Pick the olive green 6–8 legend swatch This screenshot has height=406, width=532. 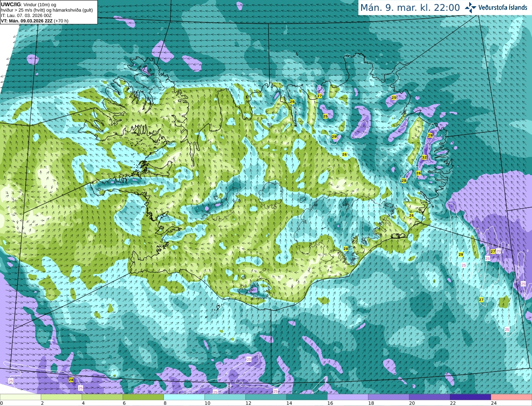point(143,397)
